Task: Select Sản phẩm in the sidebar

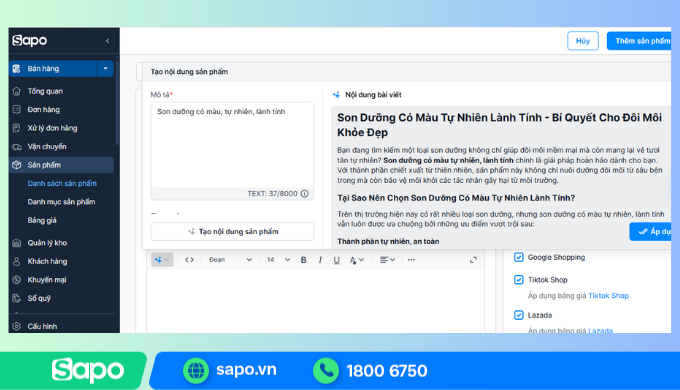Action: [x=61, y=165]
